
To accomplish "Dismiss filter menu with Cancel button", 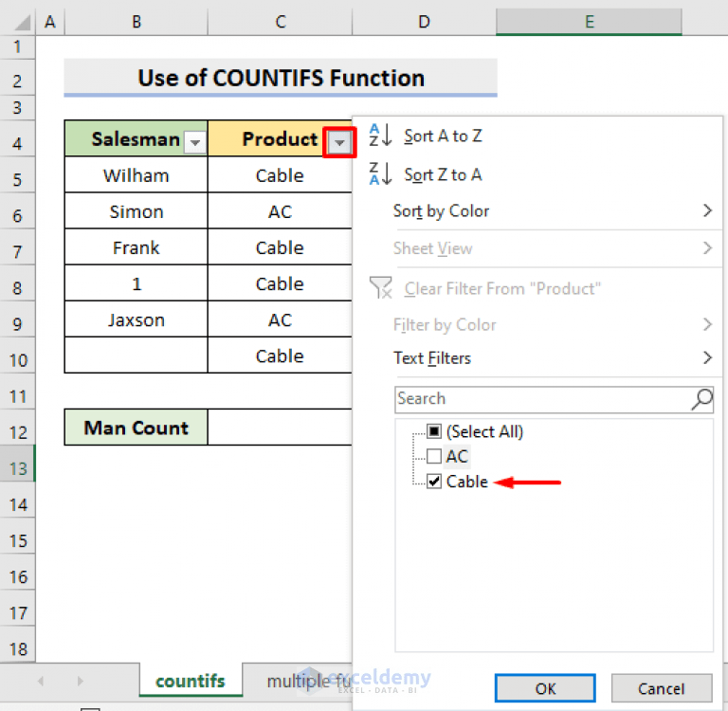I will coord(661,688).
